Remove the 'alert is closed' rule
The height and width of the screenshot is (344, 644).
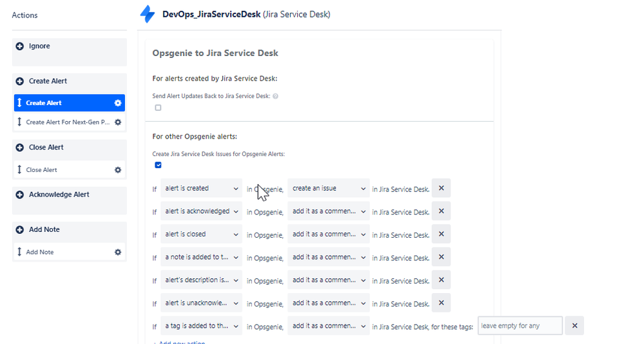(x=441, y=234)
